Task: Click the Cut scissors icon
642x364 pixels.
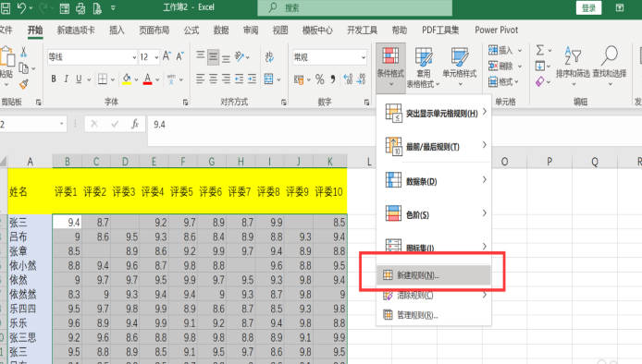Action: coord(23,52)
